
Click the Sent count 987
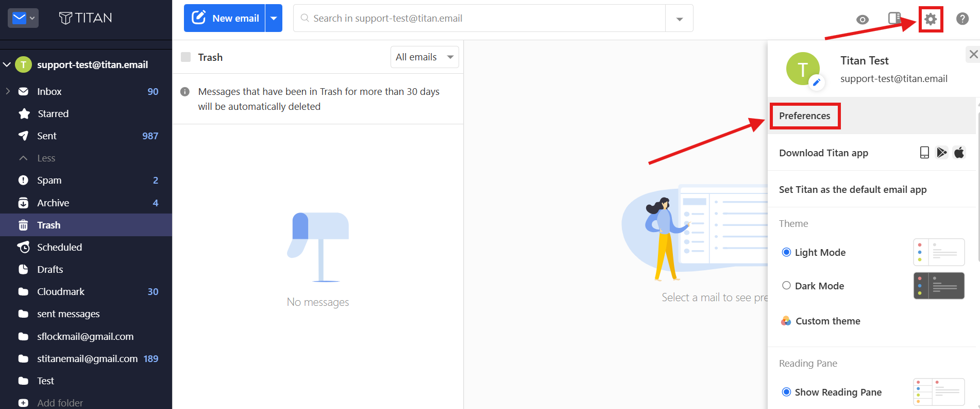coord(150,136)
